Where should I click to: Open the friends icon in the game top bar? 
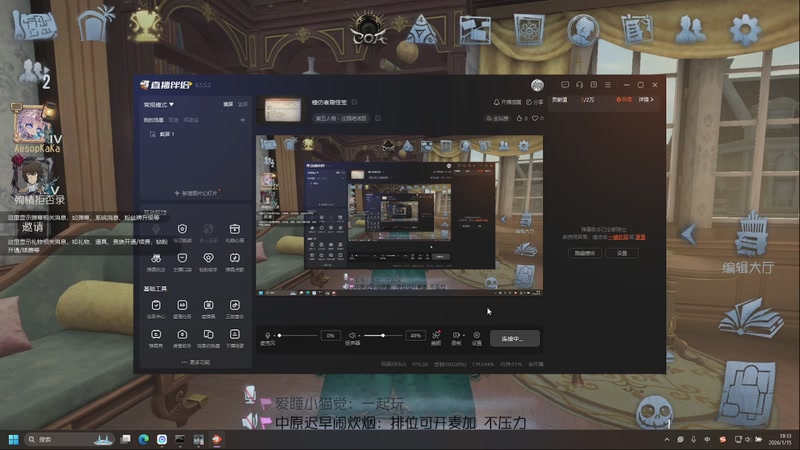click(690, 30)
